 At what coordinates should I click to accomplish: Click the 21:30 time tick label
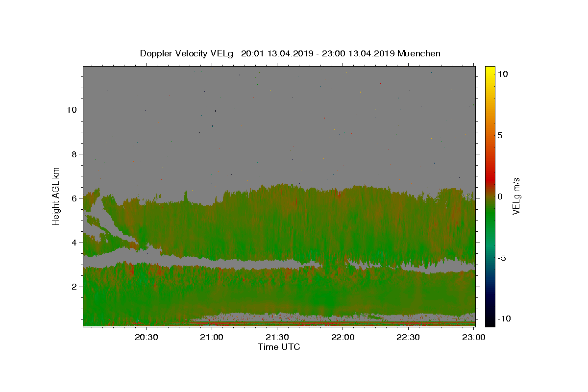277,337
